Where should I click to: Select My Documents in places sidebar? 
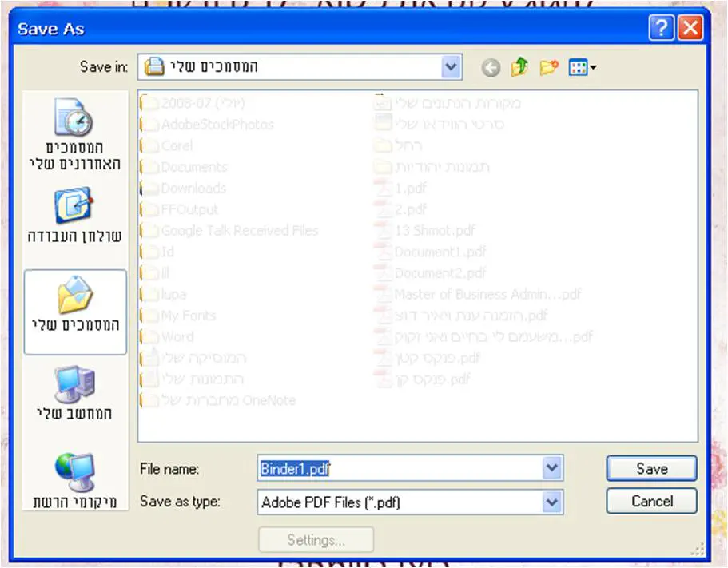point(75,310)
